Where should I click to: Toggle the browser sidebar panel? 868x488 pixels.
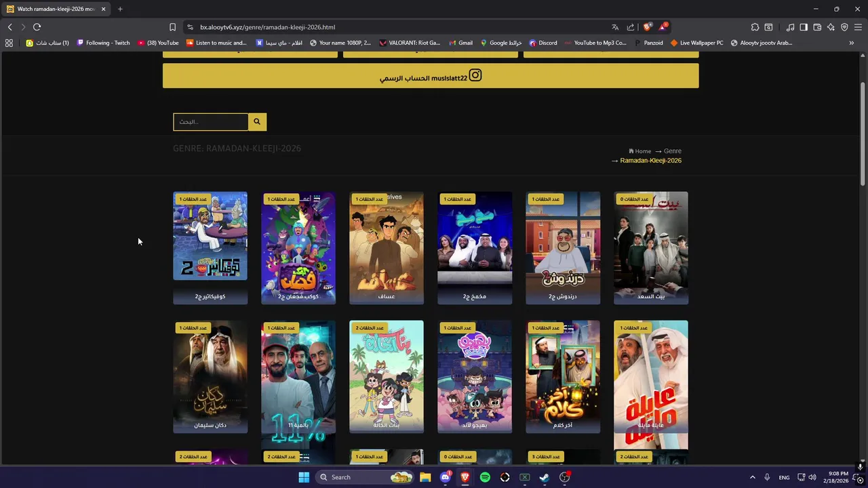click(x=804, y=27)
